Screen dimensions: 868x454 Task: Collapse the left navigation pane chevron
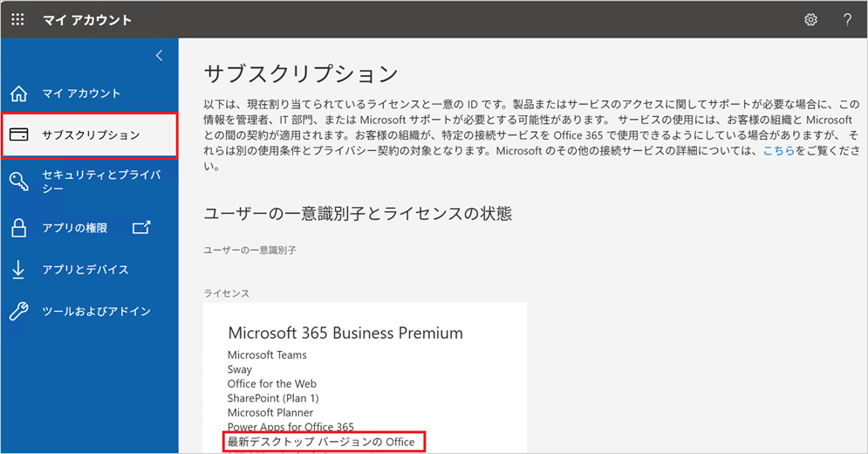point(159,56)
